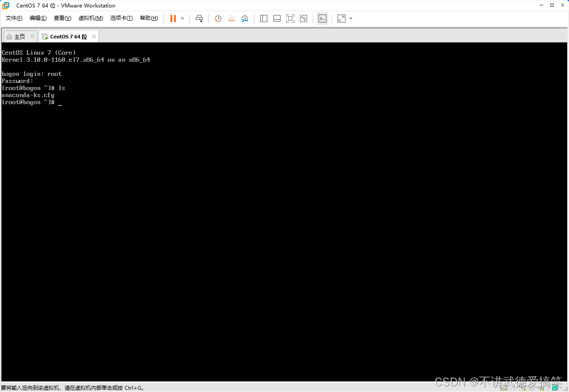This screenshot has width=569, height=392.
Task: Revert the virtual machine to its snapshot
Action: [x=231, y=19]
